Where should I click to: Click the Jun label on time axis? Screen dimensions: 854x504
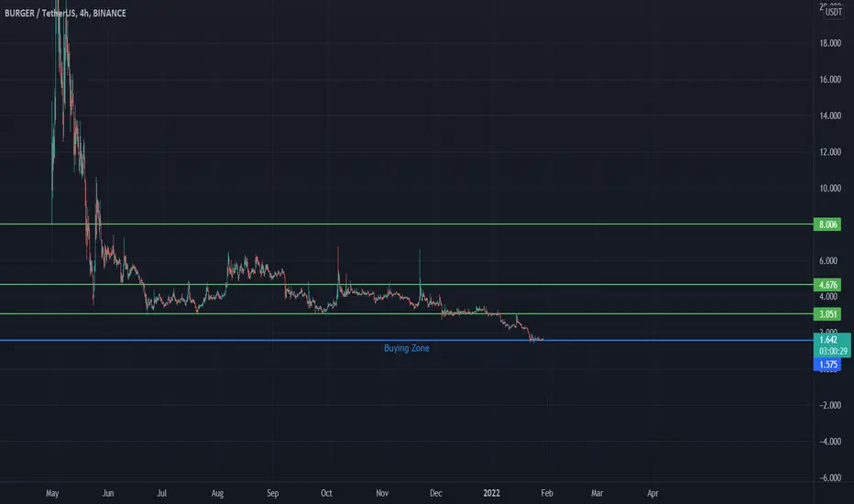pos(108,493)
